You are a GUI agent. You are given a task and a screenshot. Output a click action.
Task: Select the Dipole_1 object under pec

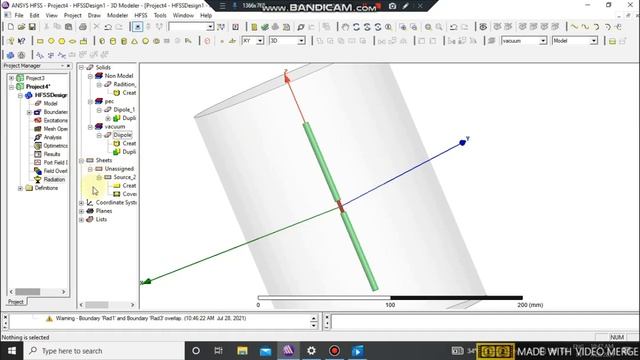pyautogui.click(x=124, y=109)
